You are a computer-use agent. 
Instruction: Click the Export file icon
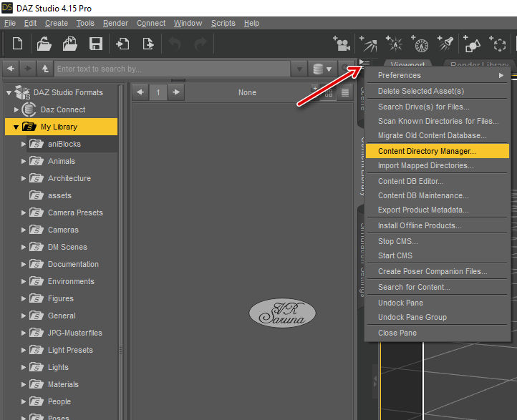point(148,44)
